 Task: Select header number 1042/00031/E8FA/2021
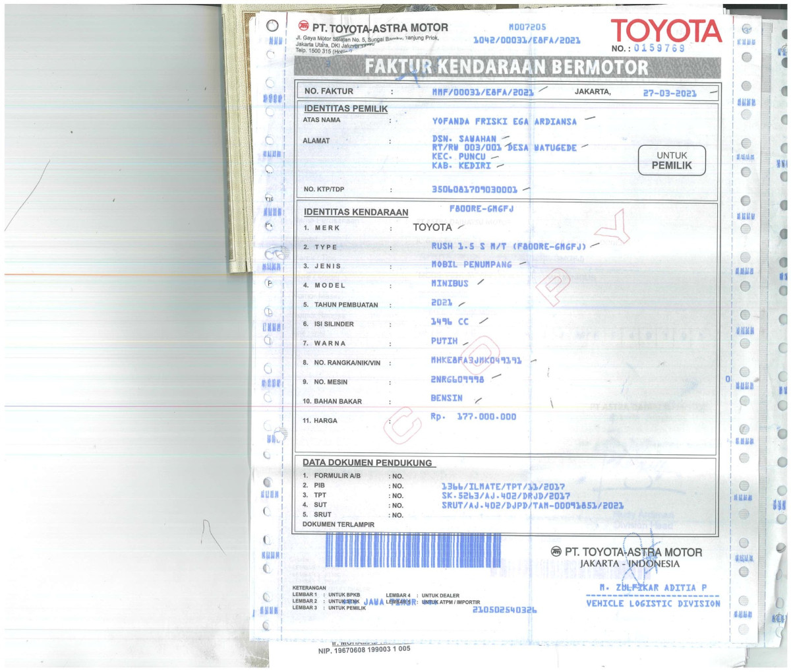pyautogui.click(x=527, y=40)
